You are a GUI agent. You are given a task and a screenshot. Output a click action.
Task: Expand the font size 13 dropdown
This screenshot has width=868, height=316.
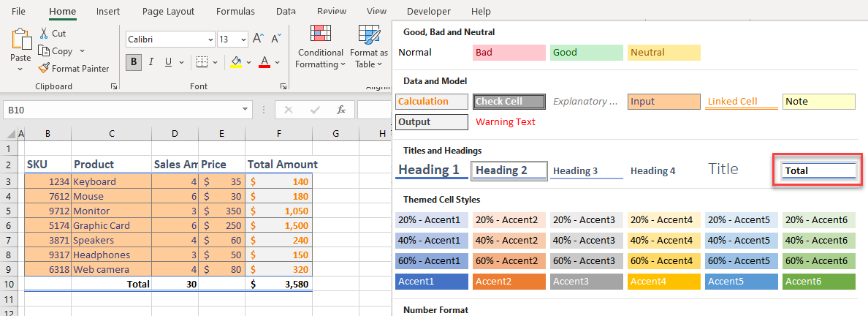(x=243, y=39)
